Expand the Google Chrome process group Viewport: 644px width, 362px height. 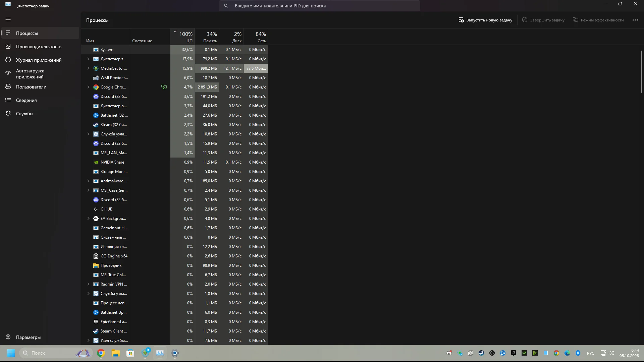89,87
